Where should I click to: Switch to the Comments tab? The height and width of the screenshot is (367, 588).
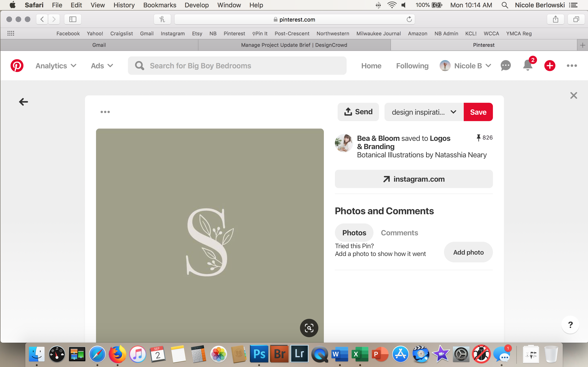399,233
